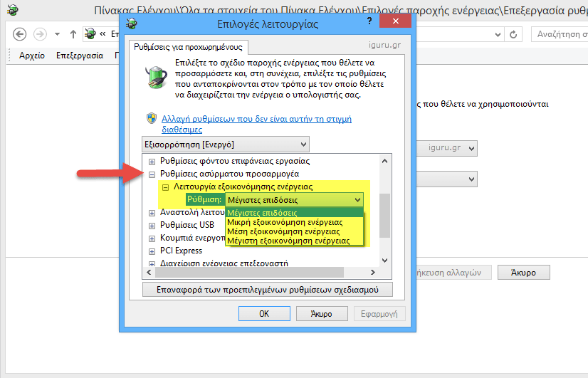Click the back arrow in Control Panel
This screenshot has height=378, width=588.
(20, 34)
